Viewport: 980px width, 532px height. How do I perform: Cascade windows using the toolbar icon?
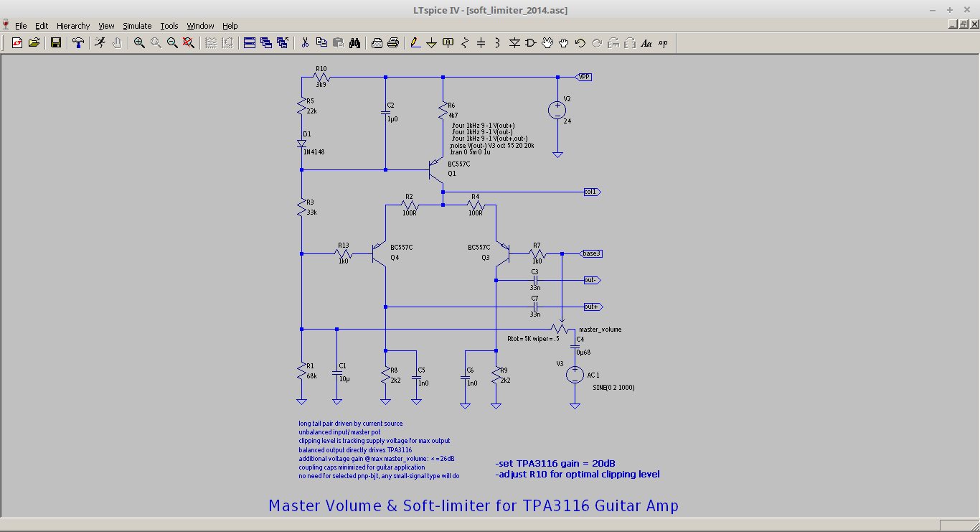tap(266, 43)
